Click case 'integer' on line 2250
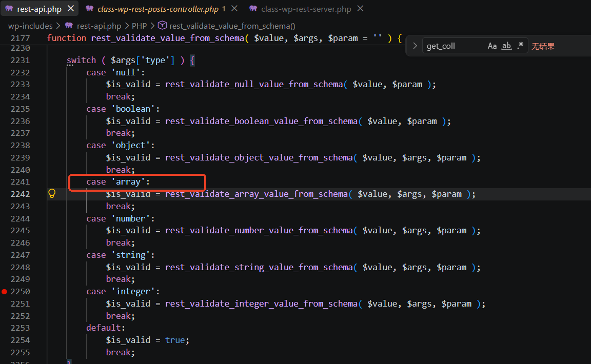The height and width of the screenshot is (364, 591). [123, 292]
